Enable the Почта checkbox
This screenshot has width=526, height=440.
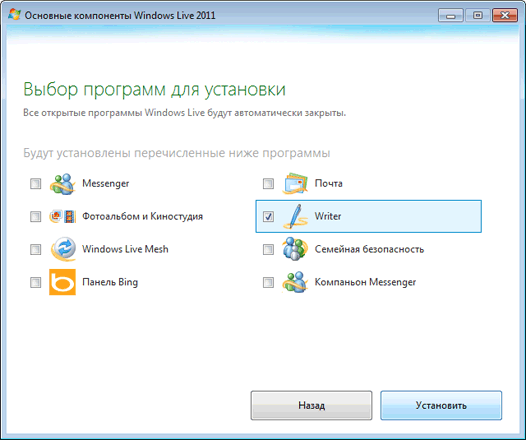(x=268, y=183)
